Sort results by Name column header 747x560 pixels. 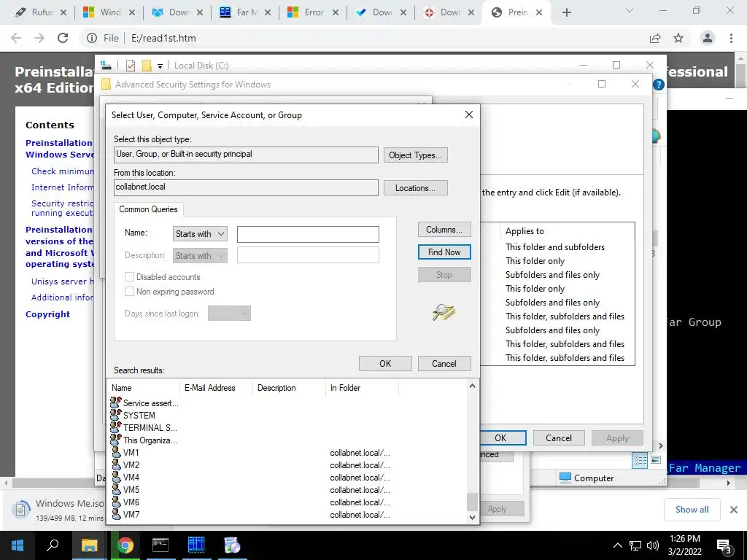[143, 388]
